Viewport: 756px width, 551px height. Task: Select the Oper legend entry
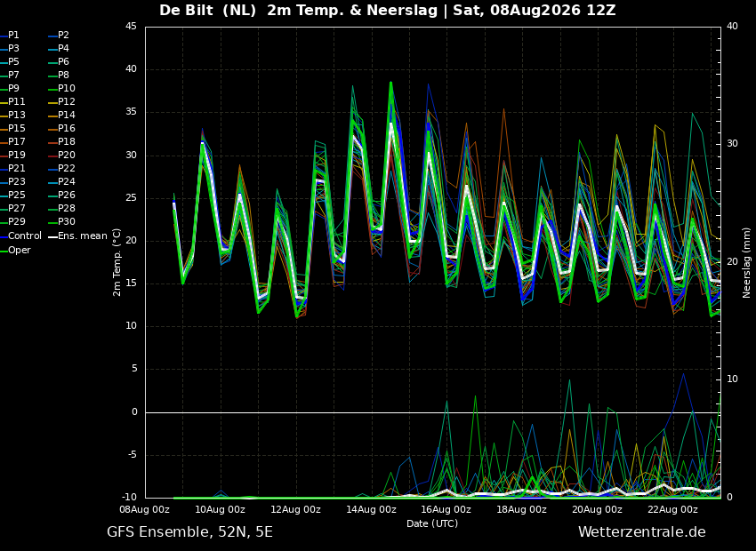point(15,250)
